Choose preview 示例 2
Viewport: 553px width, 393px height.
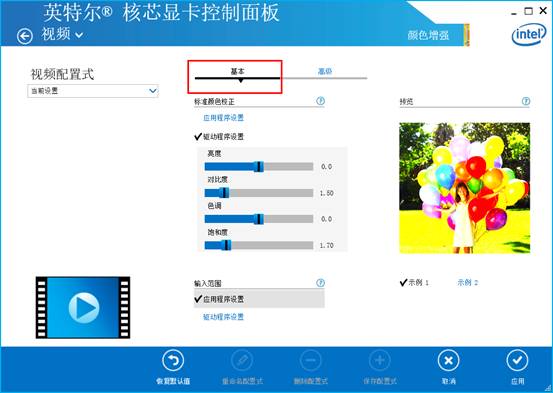pos(468,282)
